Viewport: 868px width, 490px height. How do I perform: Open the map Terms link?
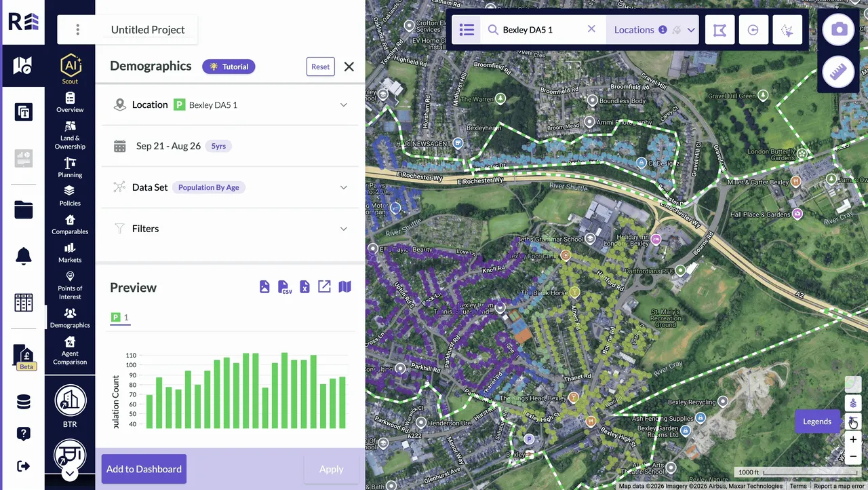pos(797,486)
